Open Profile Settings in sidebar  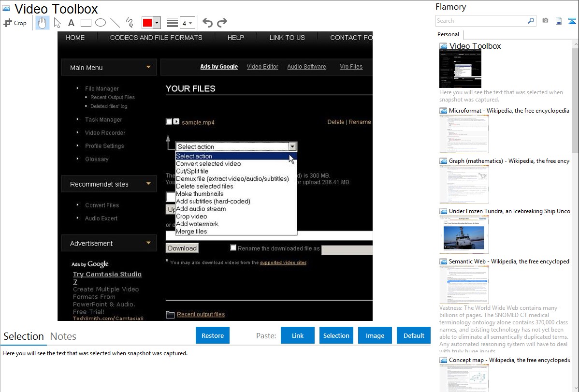tap(104, 146)
